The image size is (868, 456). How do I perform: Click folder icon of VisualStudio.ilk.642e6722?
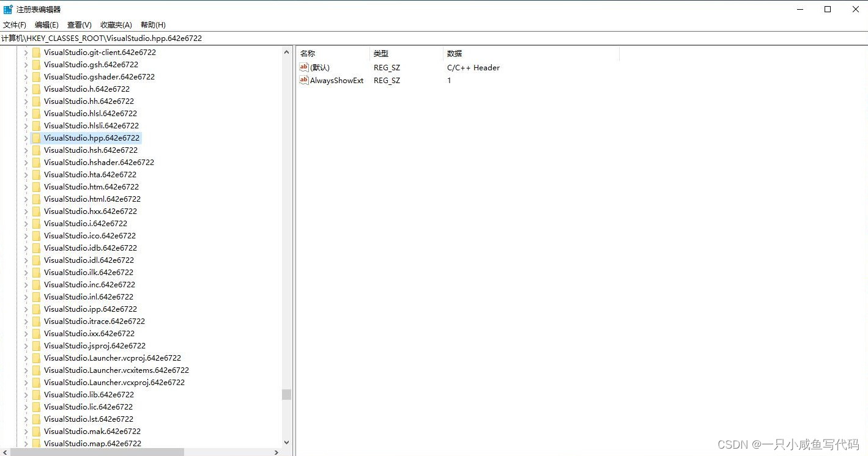[x=36, y=273]
